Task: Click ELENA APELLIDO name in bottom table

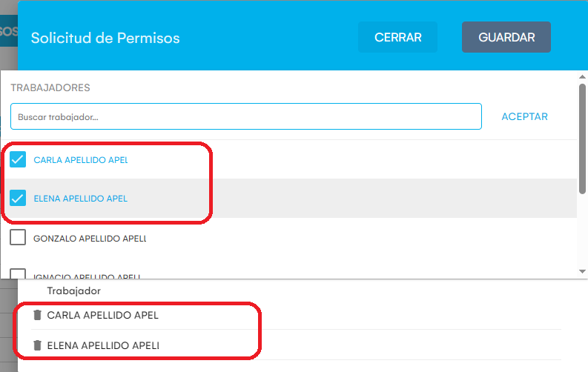Action: point(102,345)
